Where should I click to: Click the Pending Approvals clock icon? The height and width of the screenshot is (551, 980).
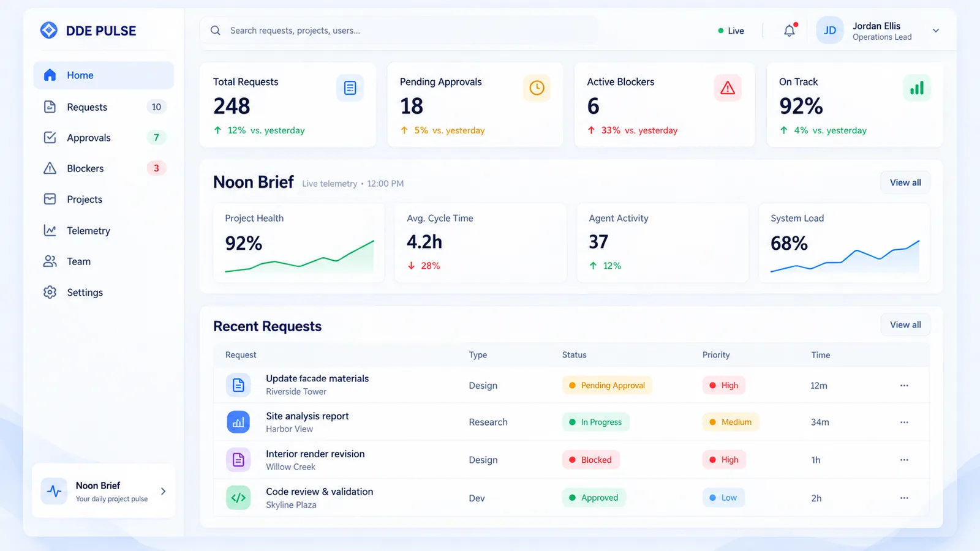tap(537, 88)
